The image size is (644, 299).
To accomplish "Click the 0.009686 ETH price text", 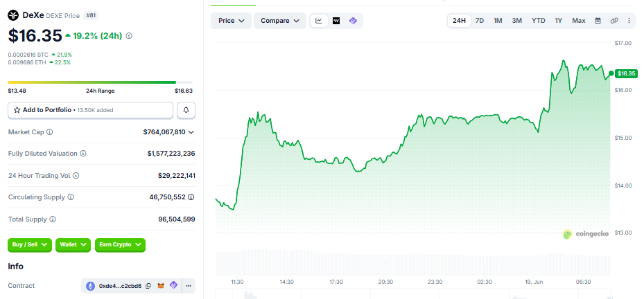I will click(27, 62).
